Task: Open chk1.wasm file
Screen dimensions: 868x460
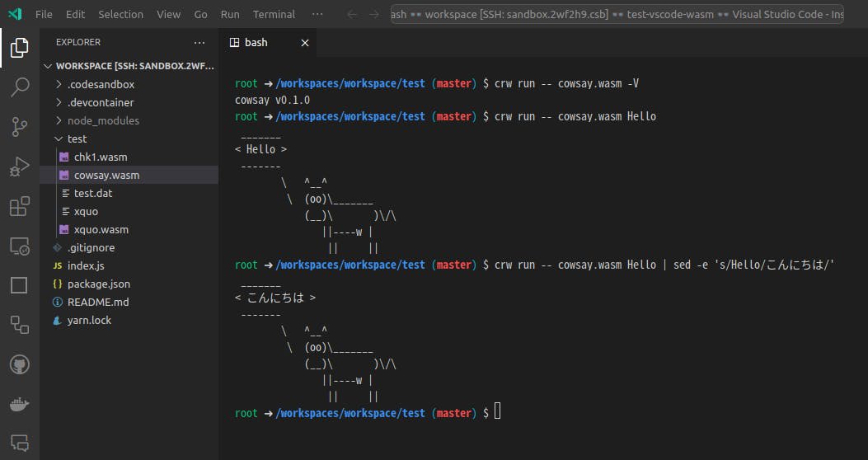Action: pos(129,157)
